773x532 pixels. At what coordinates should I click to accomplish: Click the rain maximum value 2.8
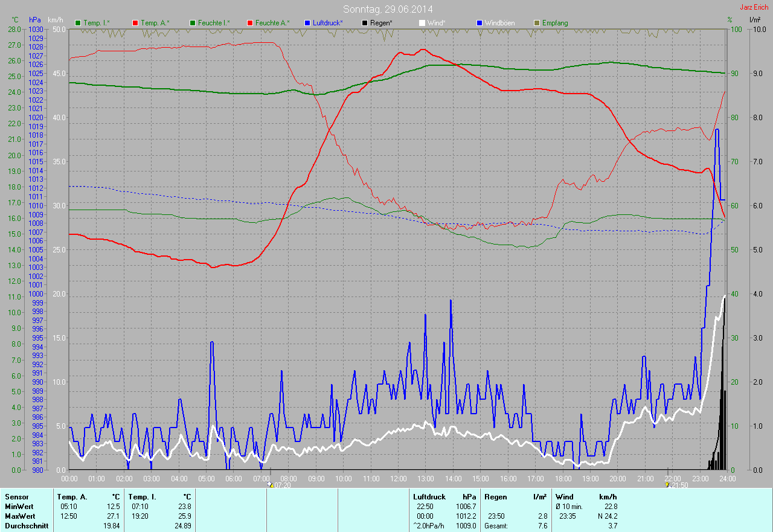tap(542, 516)
